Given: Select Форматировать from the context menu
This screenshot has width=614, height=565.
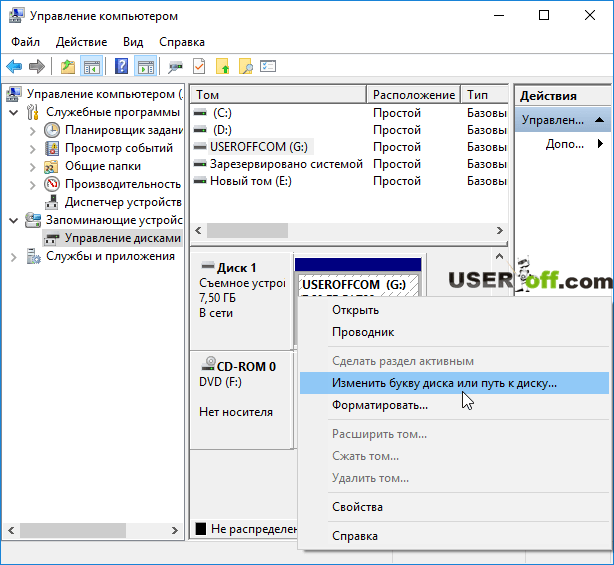Looking at the screenshot, I should (x=380, y=405).
